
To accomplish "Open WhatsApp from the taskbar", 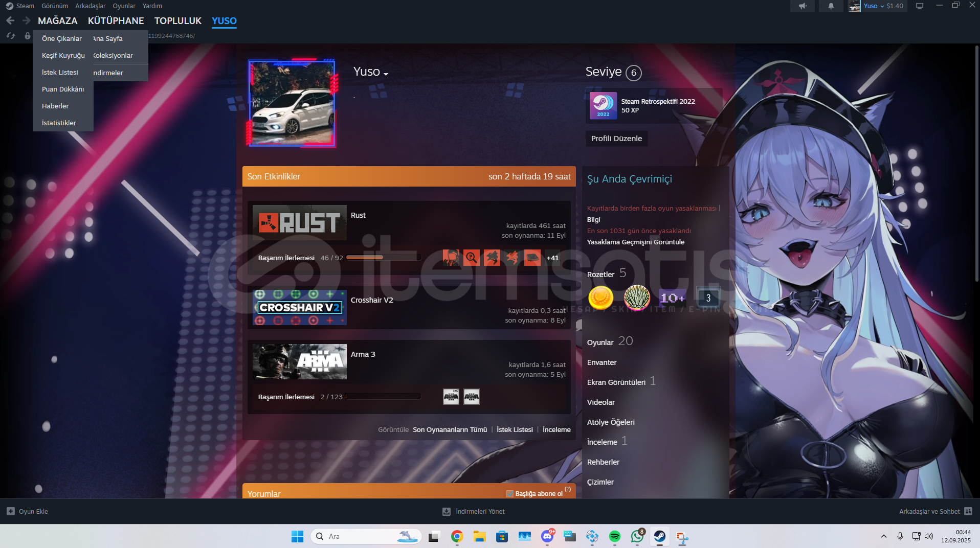I will click(x=637, y=536).
